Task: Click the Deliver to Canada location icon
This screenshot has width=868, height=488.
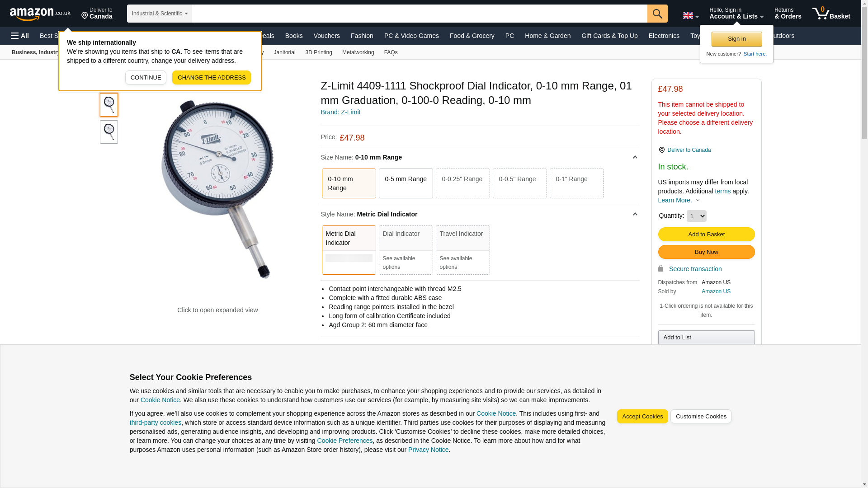Action: [85, 16]
